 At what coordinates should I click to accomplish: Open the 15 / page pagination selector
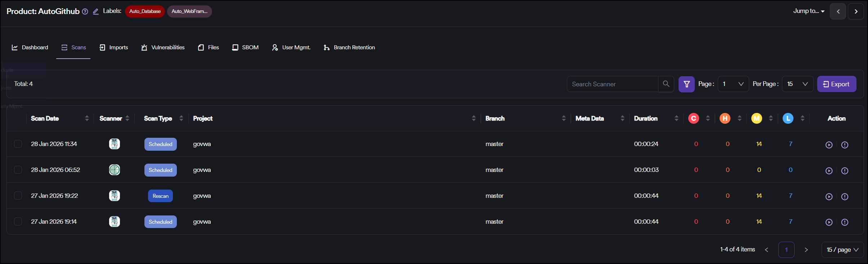pos(842,250)
